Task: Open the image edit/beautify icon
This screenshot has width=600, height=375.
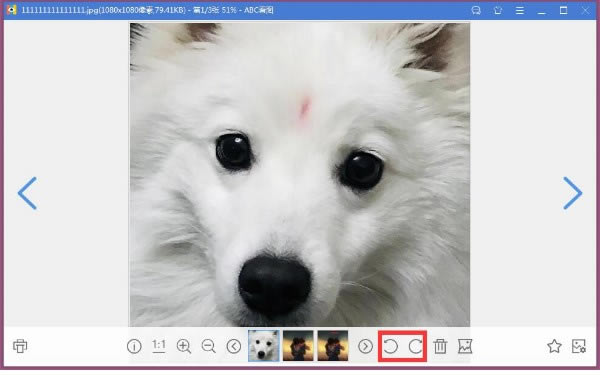Action: pyautogui.click(x=465, y=346)
